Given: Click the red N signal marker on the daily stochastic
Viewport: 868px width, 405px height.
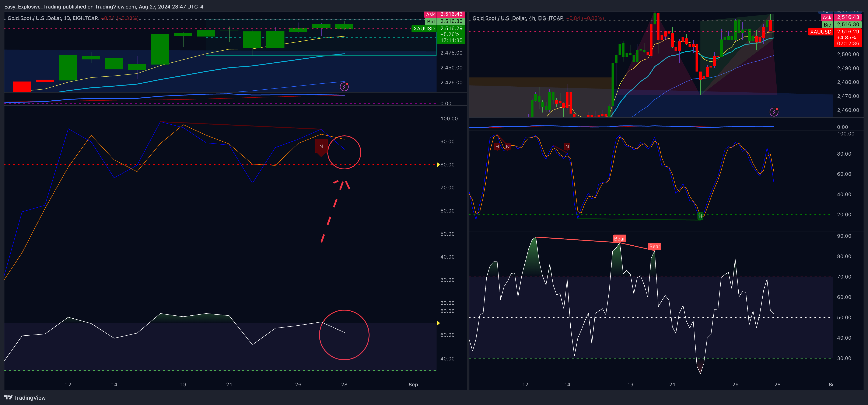Looking at the screenshot, I should [321, 147].
